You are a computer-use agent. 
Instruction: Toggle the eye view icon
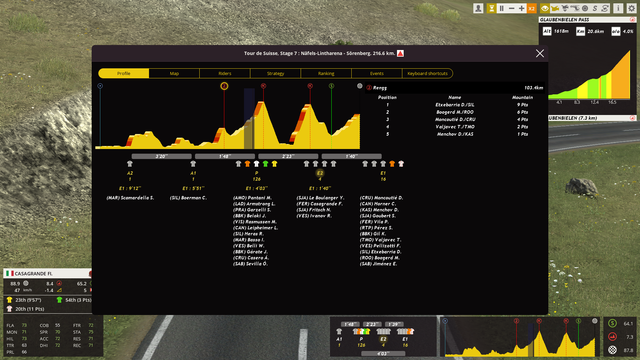[x=545, y=8]
